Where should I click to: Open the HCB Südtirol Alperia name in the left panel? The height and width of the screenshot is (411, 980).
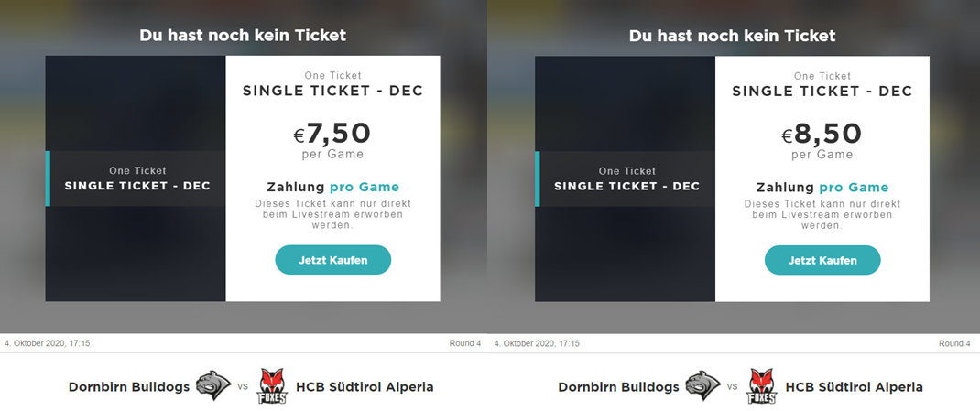[364, 387]
